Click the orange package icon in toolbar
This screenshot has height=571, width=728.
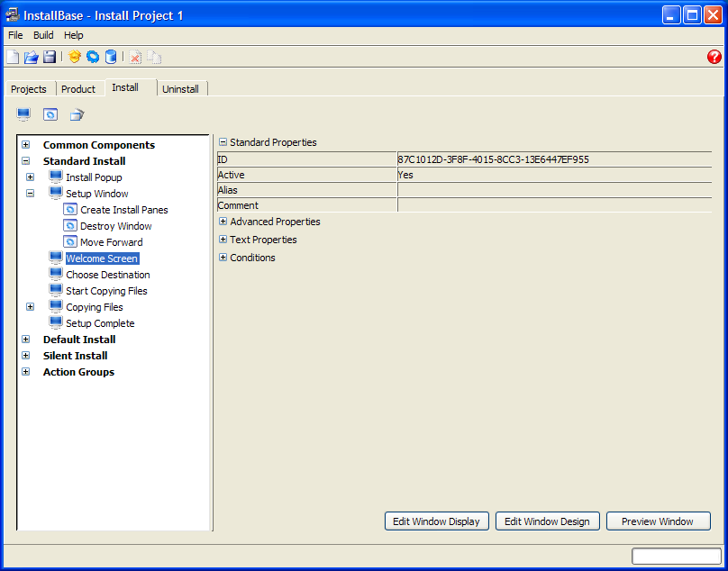tap(75, 57)
